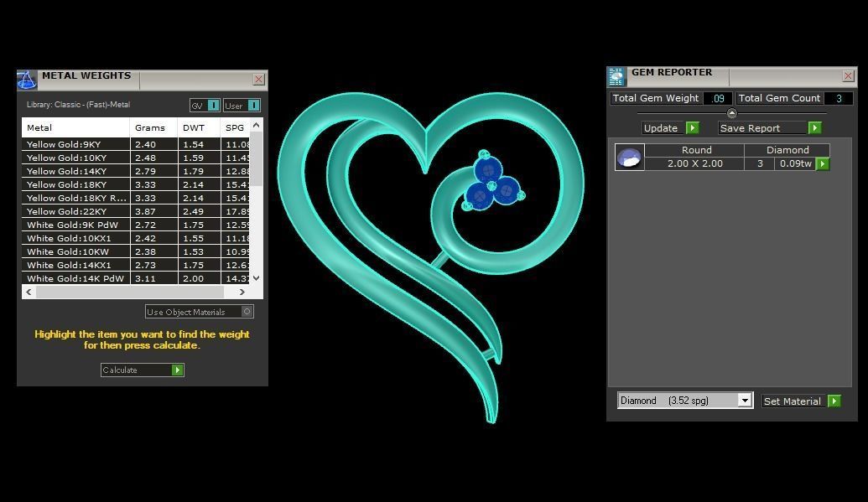Click green arrow beside 0.09tw value

pos(823,163)
